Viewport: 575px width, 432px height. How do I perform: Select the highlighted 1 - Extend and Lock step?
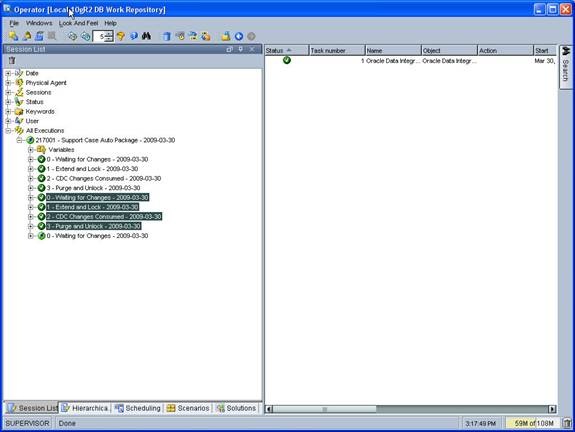[x=92, y=207]
